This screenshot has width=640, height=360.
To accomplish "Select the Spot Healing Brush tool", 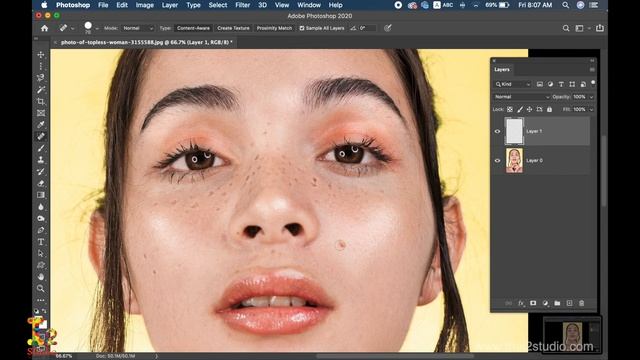I will tap(41, 136).
